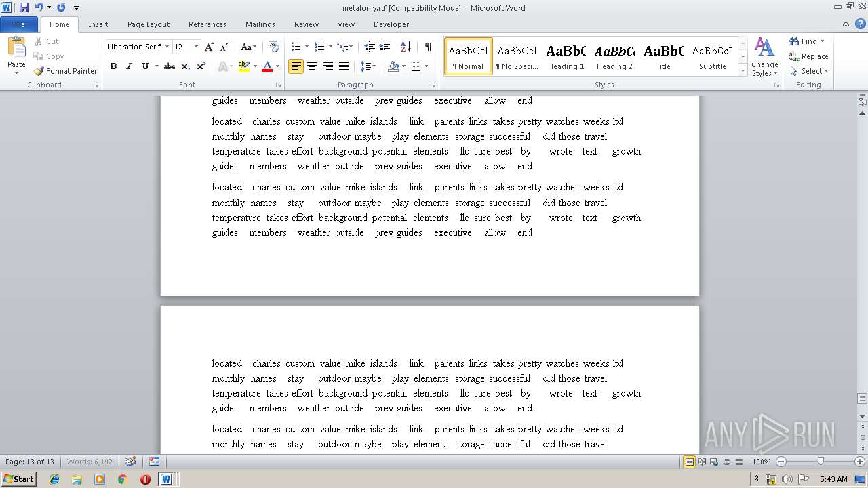
Task: Open the font size dropdown
Action: [x=197, y=47]
